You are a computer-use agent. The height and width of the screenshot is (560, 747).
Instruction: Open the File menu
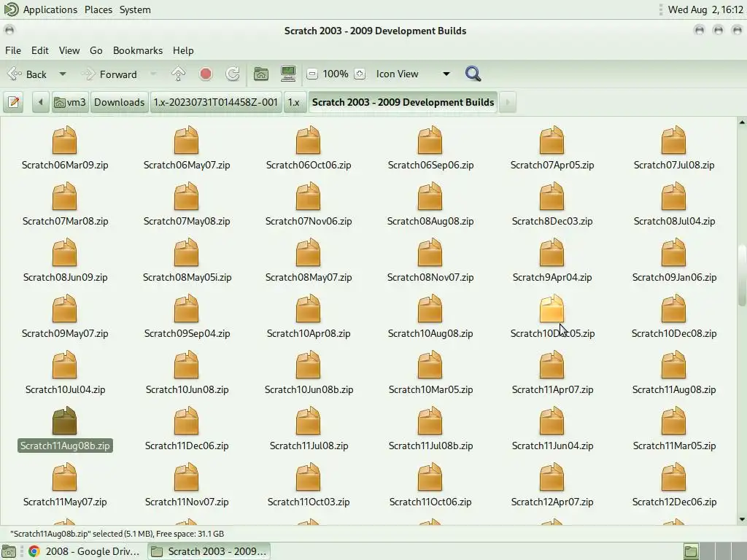tap(13, 50)
